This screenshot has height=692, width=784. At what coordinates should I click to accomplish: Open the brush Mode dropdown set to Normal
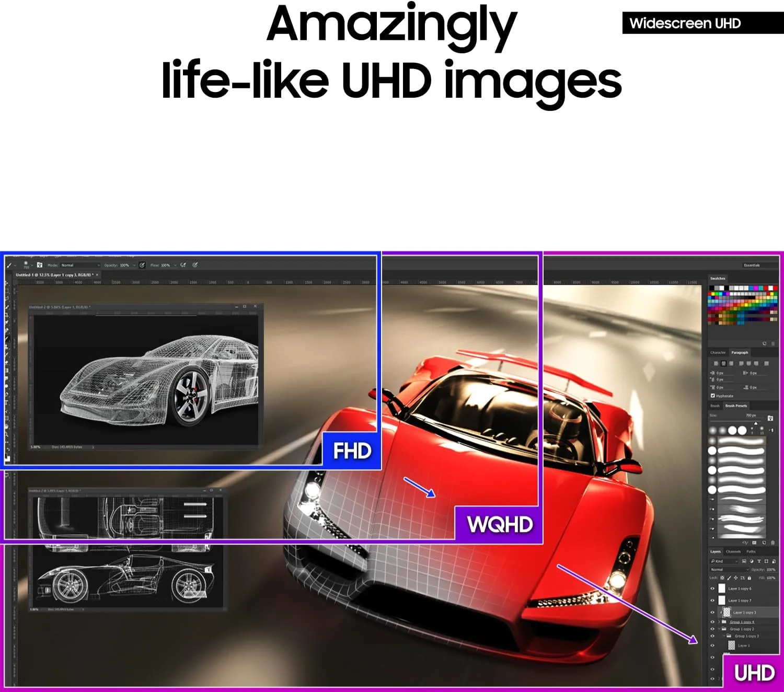tap(80, 265)
